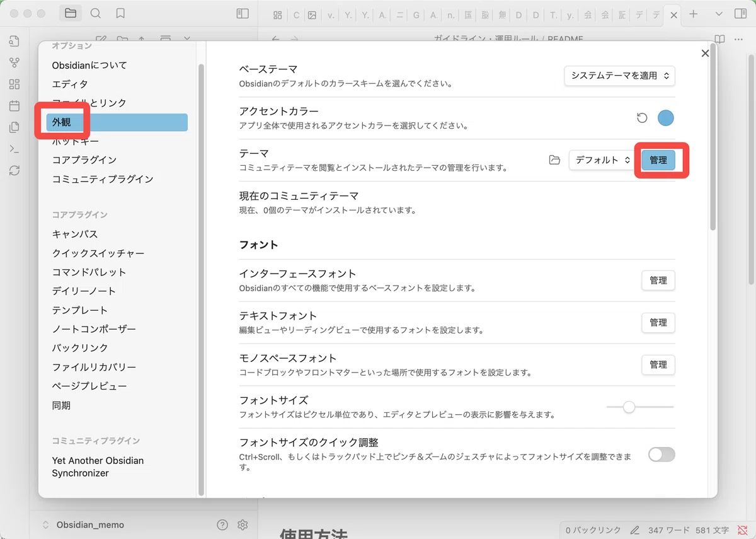The image size is (756, 539).
Task: Close the settings dialog with X
Action: tap(705, 54)
